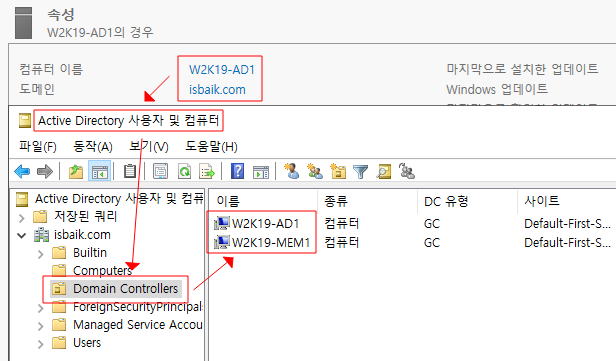This screenshot has height=361, width=616.
Task: Collapse the isbaik.com domain node
Action: pos(22,235)
